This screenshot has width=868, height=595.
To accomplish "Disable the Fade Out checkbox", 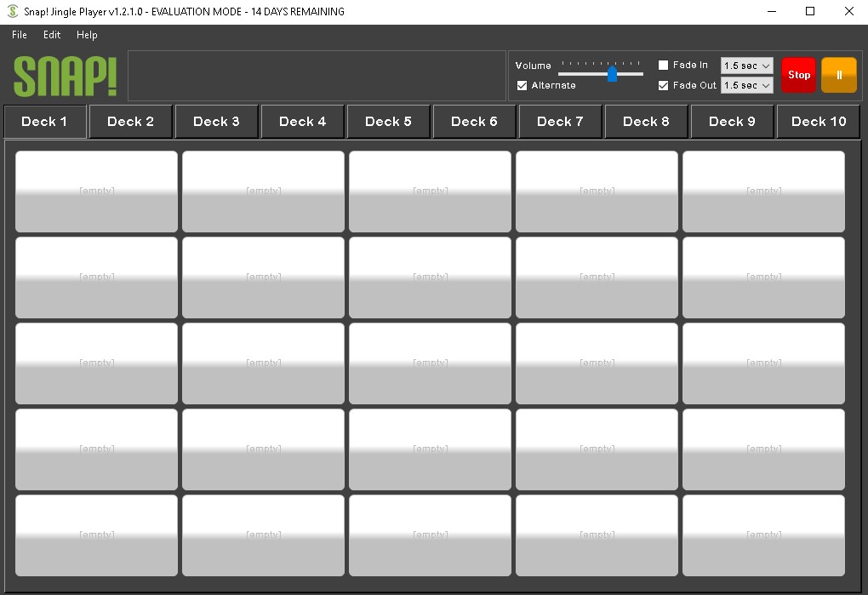I will click(x=664, y=86).
